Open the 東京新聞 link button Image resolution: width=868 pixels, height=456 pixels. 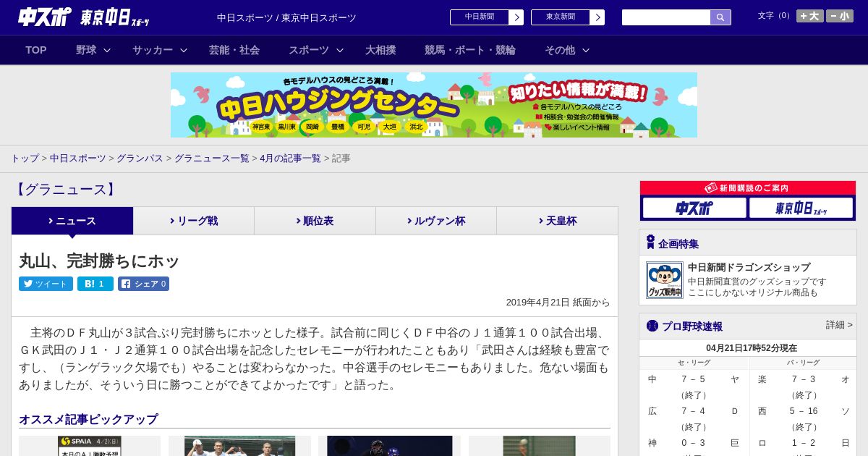point(568,17)
